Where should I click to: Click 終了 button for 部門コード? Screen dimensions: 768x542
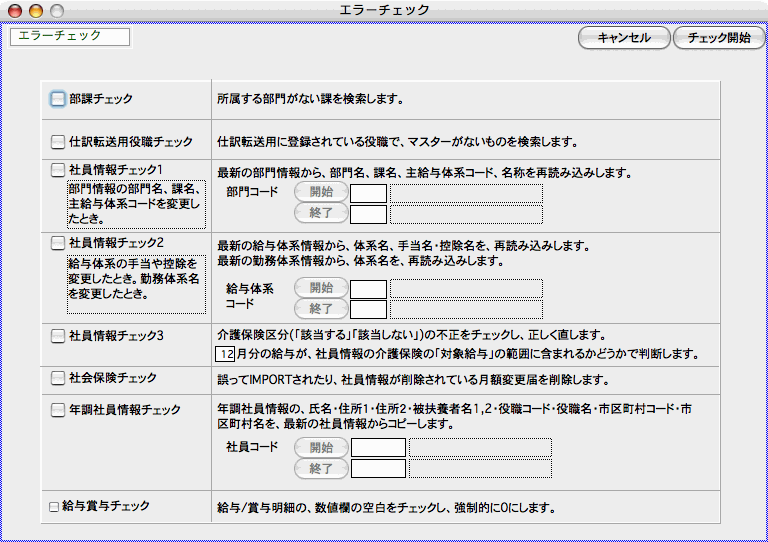(320, 213)
